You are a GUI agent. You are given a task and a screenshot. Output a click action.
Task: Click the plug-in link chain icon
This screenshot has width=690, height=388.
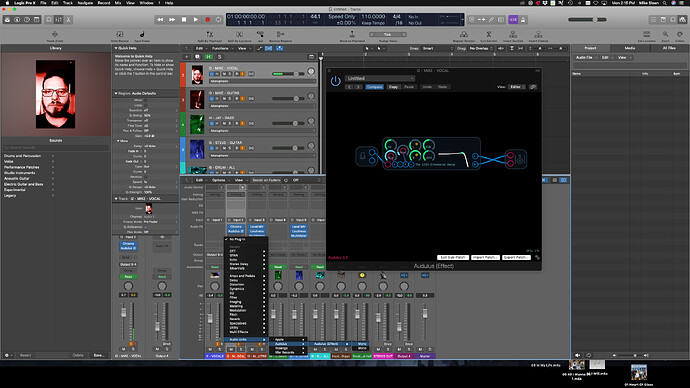coord(533,87)
